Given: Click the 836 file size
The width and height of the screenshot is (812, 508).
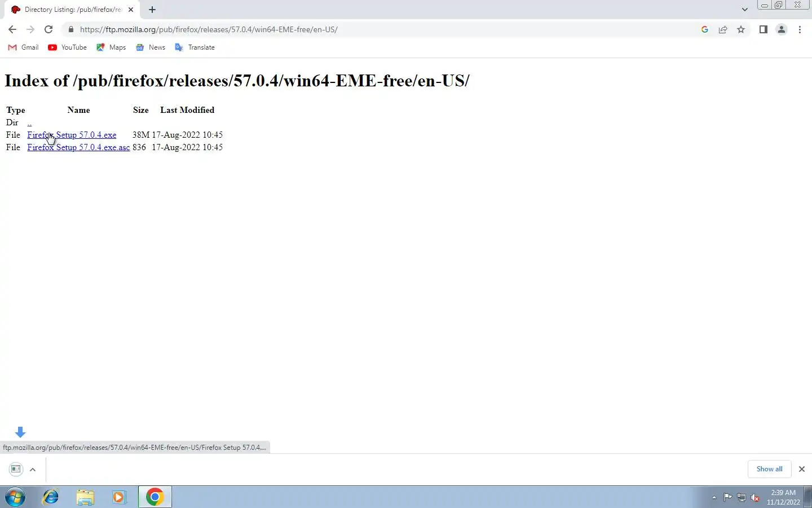Looking at the screenshot, I should tap(139, 147).
